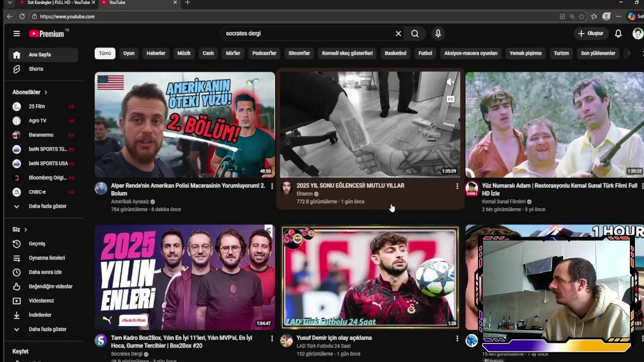Open the Yusuf Demir video thumbnail
Screen dimensions: 644x362
pos(370,277)
